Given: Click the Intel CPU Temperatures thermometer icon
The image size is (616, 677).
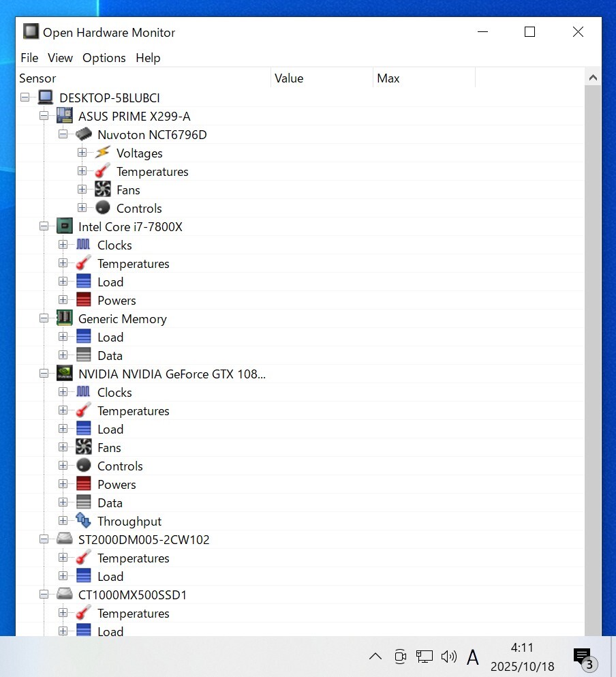Looking at the screenshot, I should [83, 263].
